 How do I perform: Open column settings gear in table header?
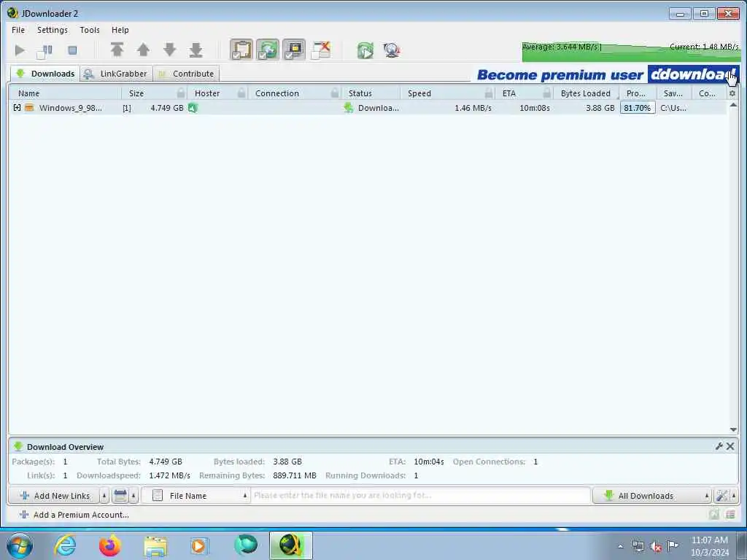tap(732, 93)
